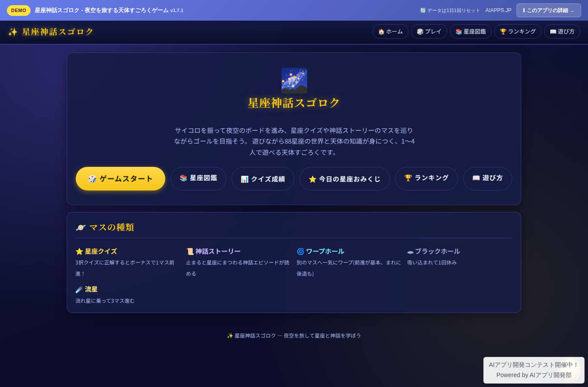This screenshot has width=588, height=387.
Task: Click the yellow DEMO badge
Action: tap(19, 10)
